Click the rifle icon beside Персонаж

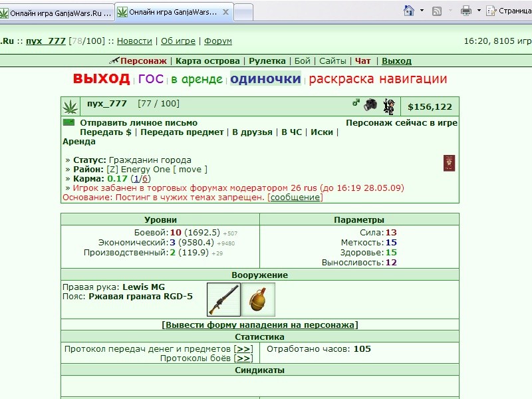point(114,61)
